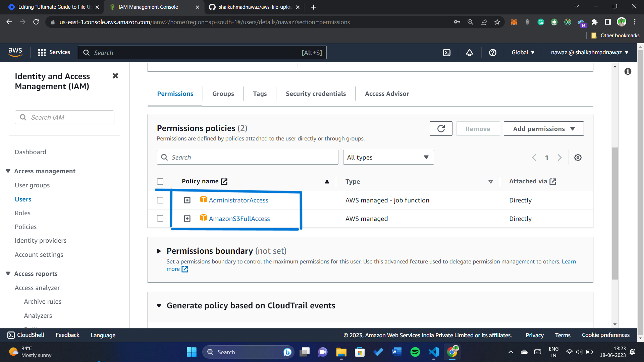Viewport: 644px width, 362px height.
Task: Open the notifications bell icon
Action: pyautogui.click(x=470, y=53)
